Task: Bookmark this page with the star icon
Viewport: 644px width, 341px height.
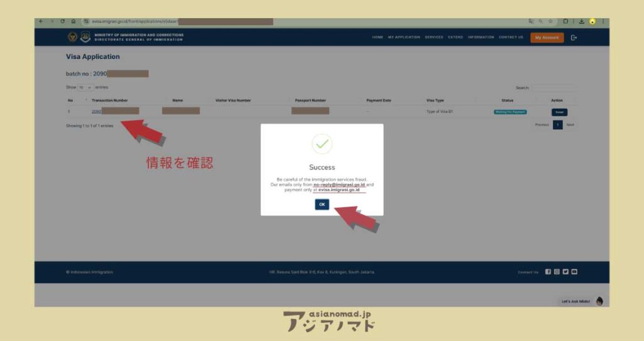Action: [x=550, y=21]
